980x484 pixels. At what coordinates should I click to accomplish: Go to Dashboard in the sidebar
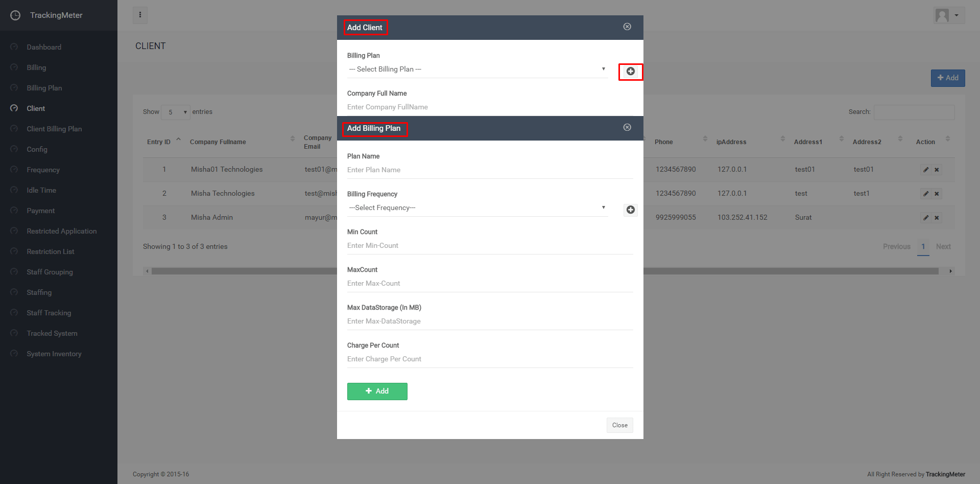pyautogui.click(x=44, y=47)
